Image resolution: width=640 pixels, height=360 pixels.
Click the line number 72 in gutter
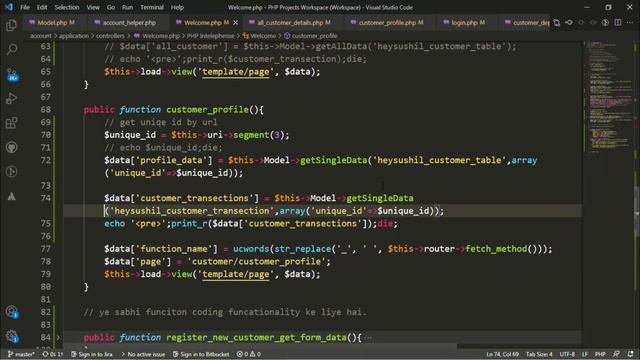[x=46, y=160]
